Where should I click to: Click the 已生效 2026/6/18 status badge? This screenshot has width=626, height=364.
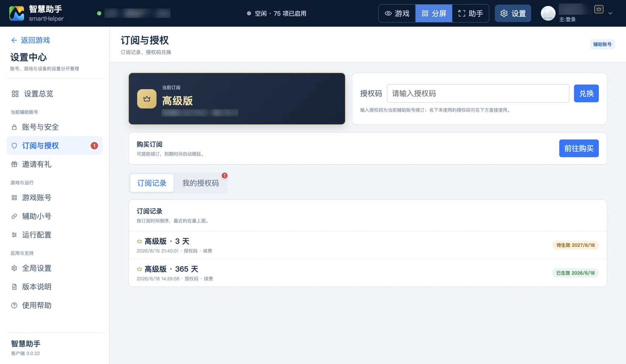tap(575, 273)
